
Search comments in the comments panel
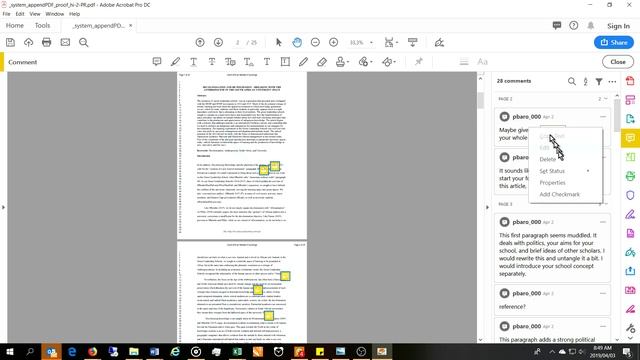571,81
